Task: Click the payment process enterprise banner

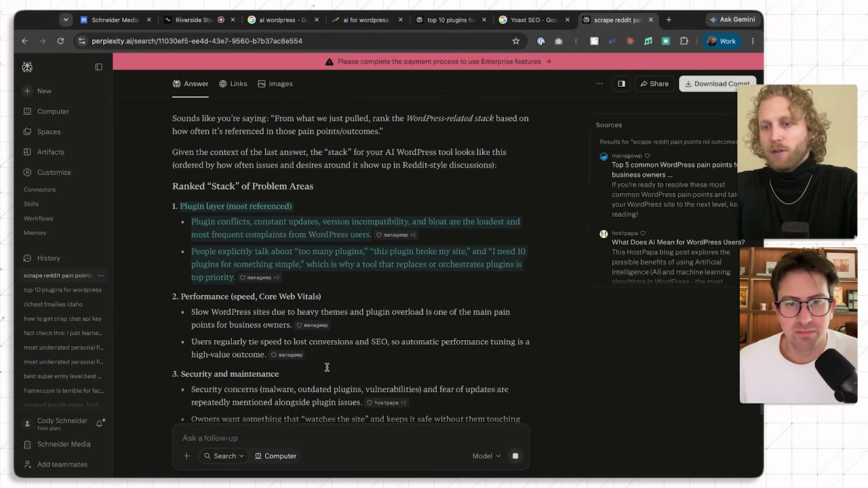Action: (x=438, y=62)
